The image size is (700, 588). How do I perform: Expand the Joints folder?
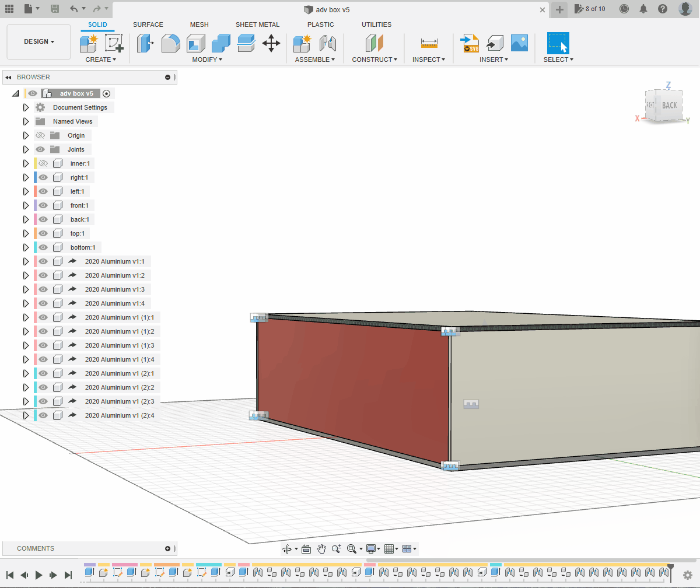pyautogui.click(x=26, y=149)
